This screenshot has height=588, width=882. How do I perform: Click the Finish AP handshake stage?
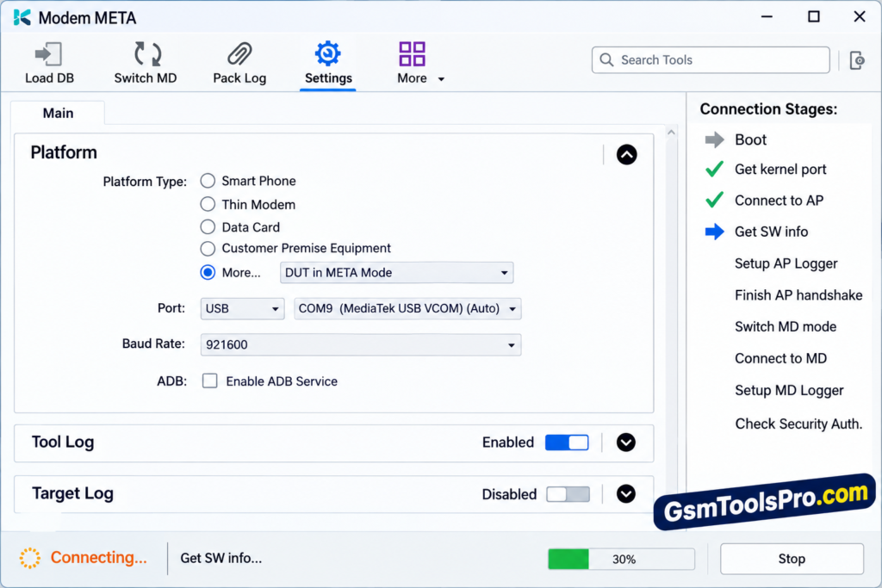pyautogui.click(x=798, y=295)
